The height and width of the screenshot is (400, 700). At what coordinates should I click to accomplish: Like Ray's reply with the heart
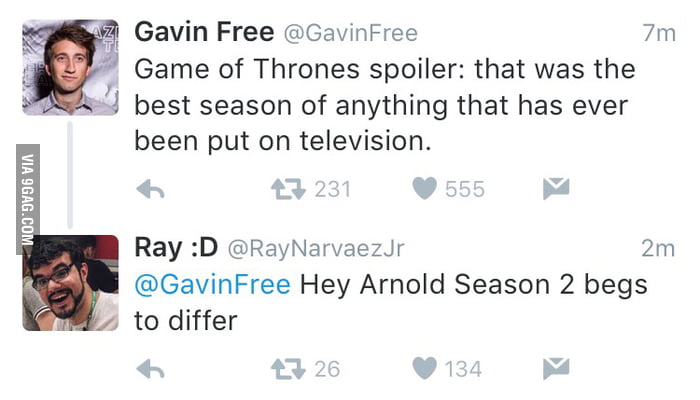tap(425, 369)
